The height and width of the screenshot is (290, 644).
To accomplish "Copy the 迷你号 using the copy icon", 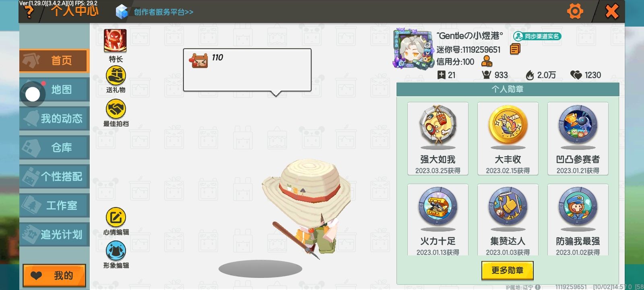I will click(515, 49).
